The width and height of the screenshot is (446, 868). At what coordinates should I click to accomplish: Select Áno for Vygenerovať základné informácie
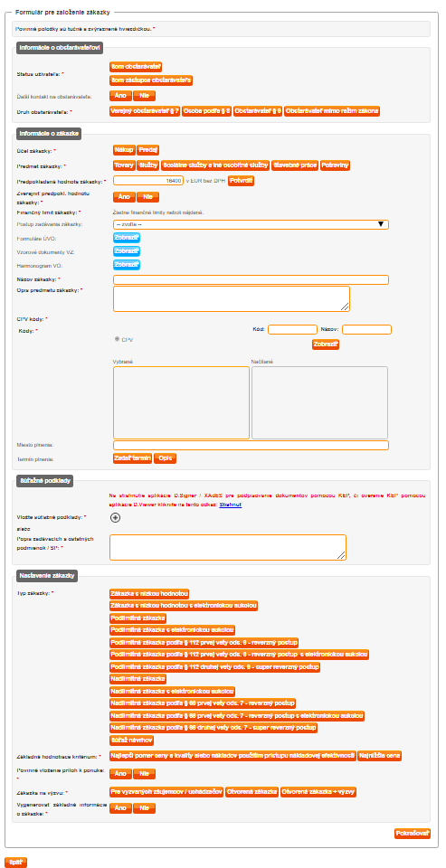(x=120, y=808)
